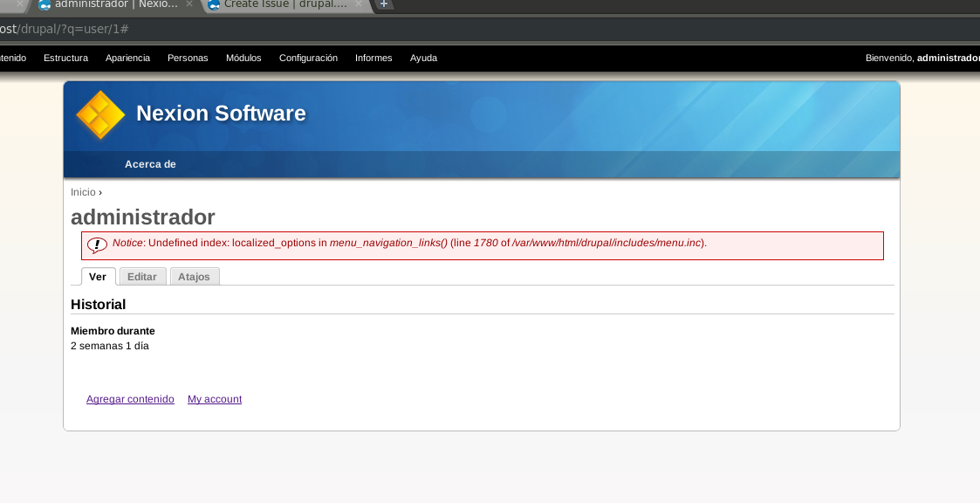
Task: Select the Ver tab
Action: (98, 276)
